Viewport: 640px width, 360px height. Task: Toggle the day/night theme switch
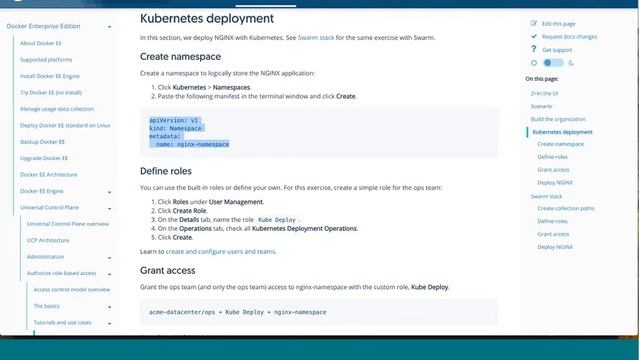click(553, 63)
